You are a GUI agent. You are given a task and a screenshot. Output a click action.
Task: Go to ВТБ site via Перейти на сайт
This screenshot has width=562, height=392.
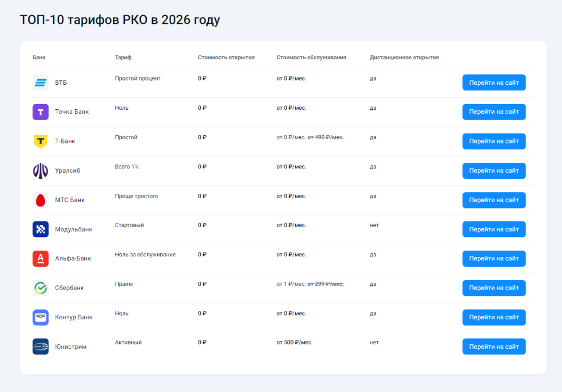click(494, 82)
